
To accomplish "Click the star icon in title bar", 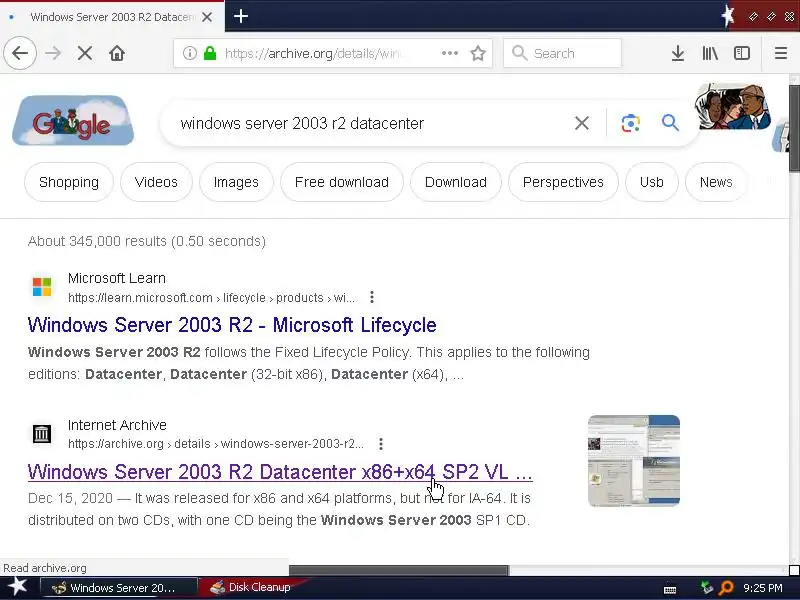I will pyautogui.click(x=728, y=16).
